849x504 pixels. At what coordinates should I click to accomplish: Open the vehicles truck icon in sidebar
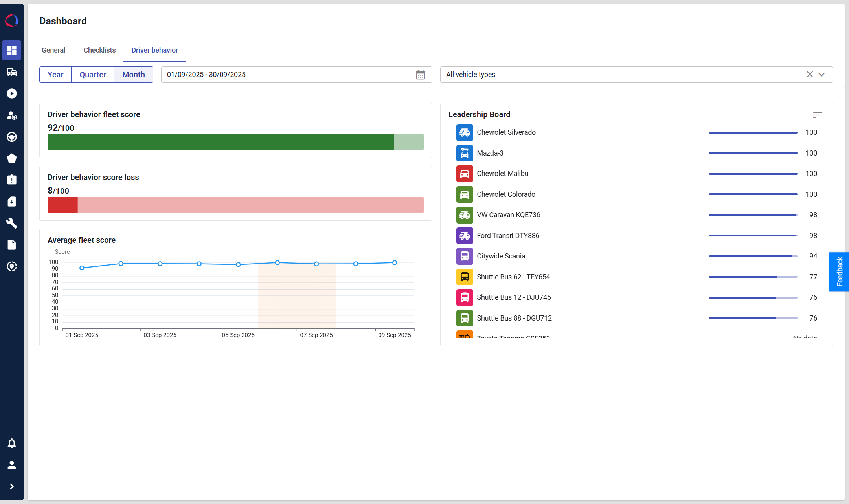(x=12, y=72)
